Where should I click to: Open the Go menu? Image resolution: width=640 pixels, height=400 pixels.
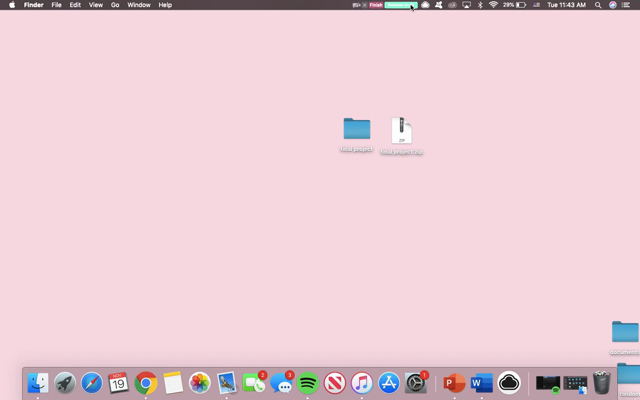click(x=115, y=5)
